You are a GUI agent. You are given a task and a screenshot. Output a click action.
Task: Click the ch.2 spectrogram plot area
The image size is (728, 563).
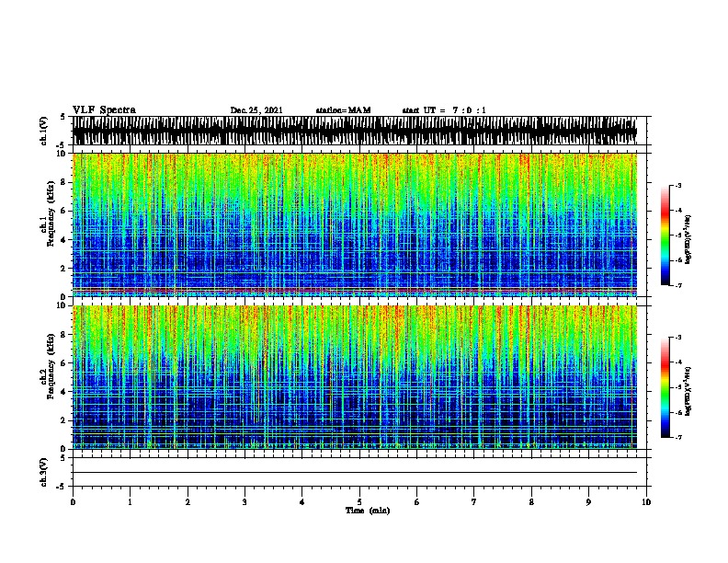pyautogui.click(x=354, y=377)
